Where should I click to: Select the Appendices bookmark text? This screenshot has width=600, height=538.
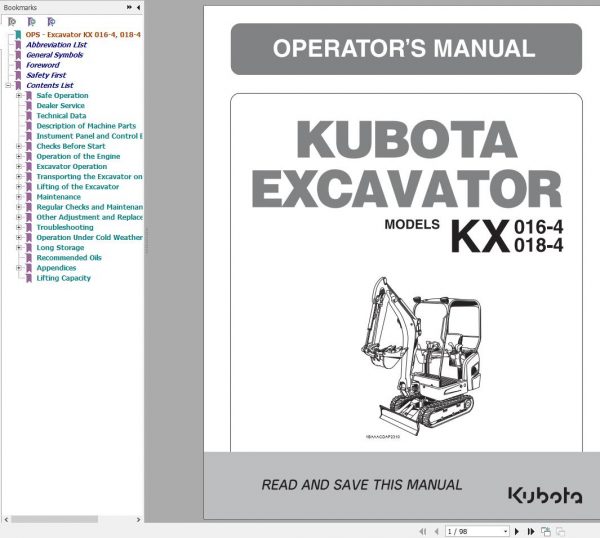[56, 268]
